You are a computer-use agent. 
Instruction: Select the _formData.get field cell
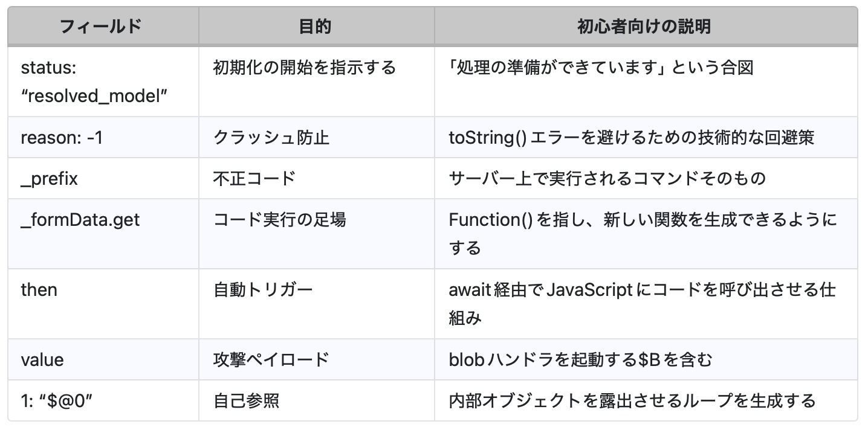click(80, 220)
